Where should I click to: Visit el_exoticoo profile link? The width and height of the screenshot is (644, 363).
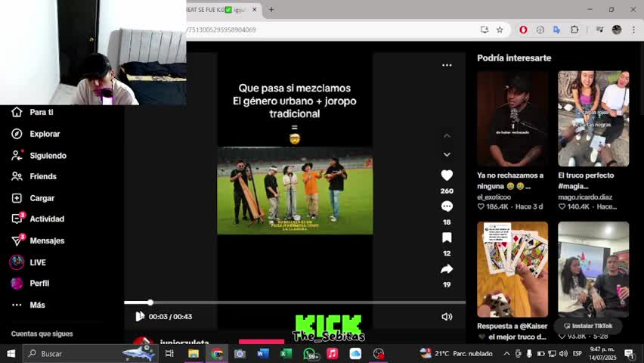[x=494, y=197]
